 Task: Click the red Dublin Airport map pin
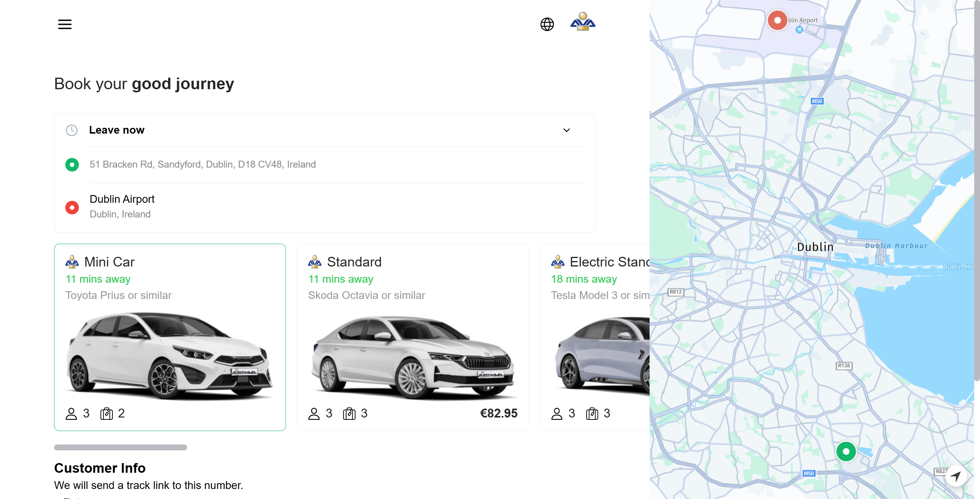click(x=778, y=20)
